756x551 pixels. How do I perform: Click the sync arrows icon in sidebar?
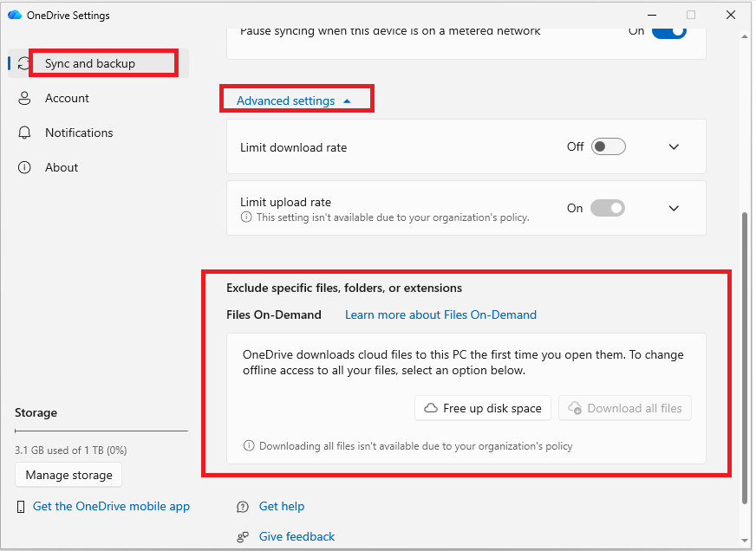point(23,63)
